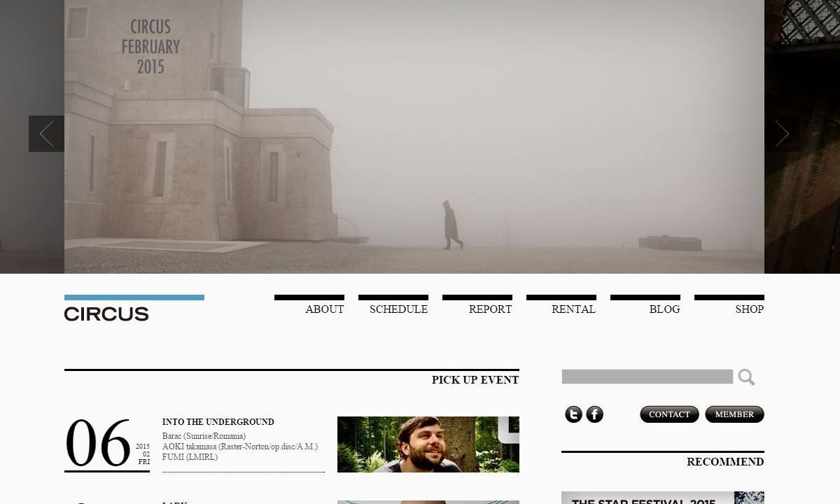The image size is (840, 504).
Task: Click the bearded man event thumbnail
Action: pyautogui.click(x=428, y=444)
